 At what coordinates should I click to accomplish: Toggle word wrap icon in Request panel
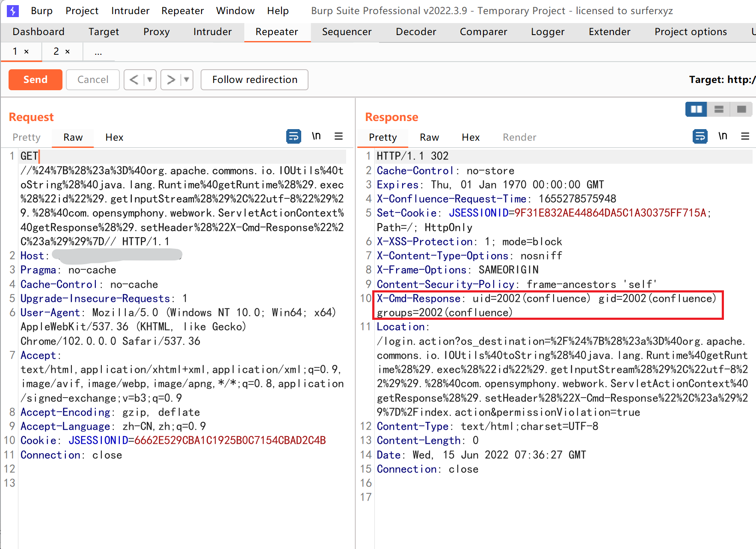point(294,136)
